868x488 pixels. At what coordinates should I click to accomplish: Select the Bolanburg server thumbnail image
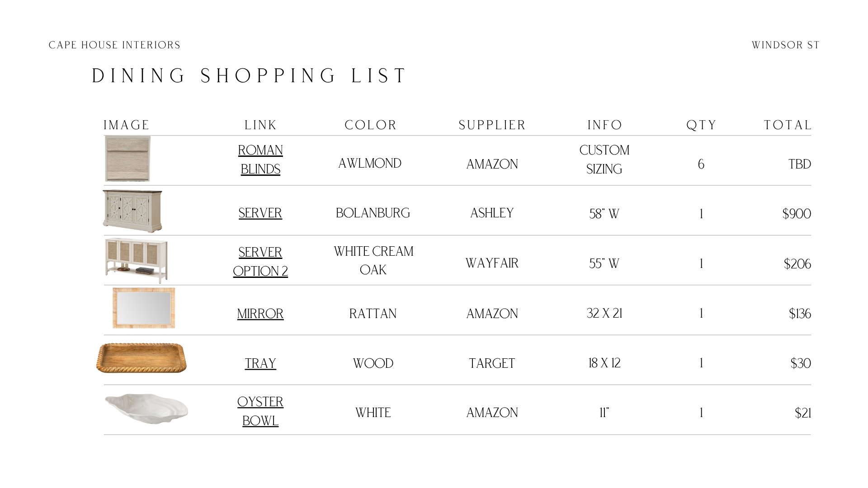click(132, 211)
